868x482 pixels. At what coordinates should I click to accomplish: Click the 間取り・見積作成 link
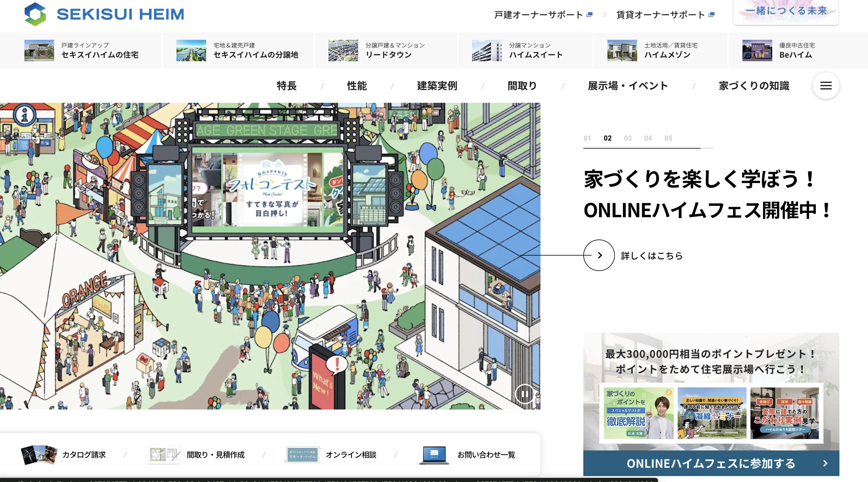[x=216, y=455]
